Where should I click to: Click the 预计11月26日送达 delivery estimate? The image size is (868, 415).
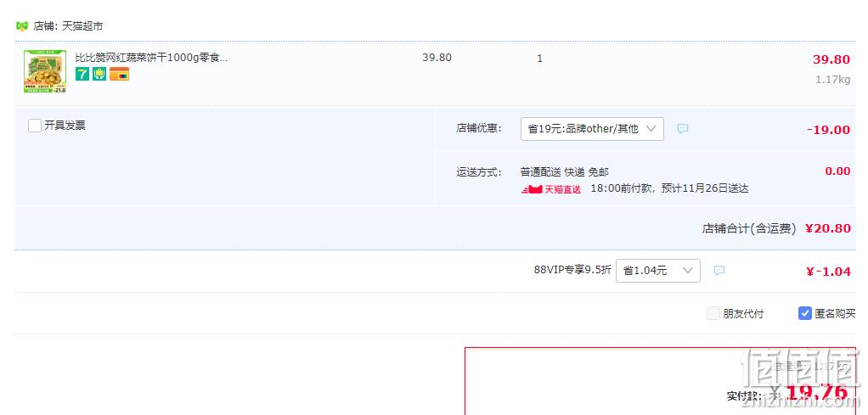[x=705, y=188]
